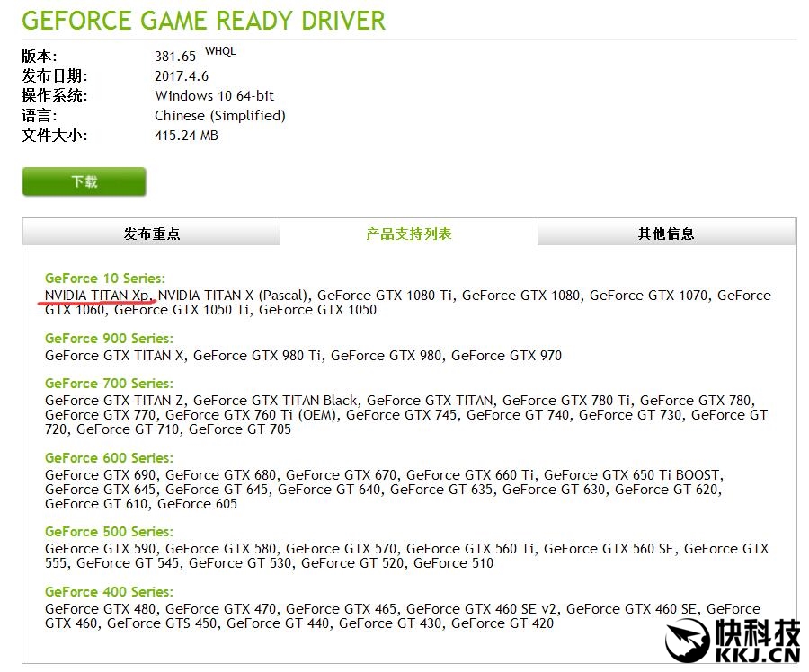Click GeForce GTX 560 SE entry

(x=609, y=549)
